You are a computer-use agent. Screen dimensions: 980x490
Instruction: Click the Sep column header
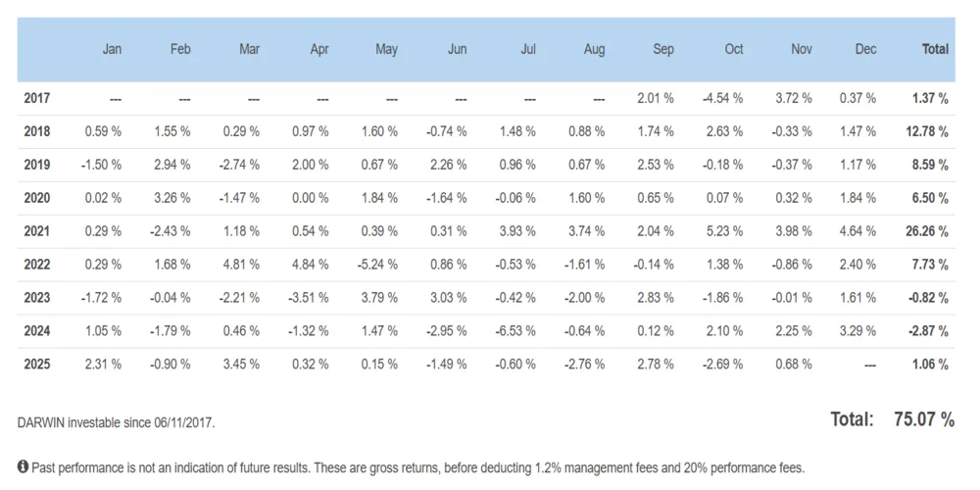[663, 49]
